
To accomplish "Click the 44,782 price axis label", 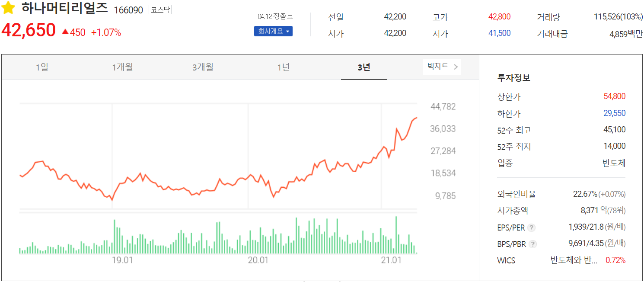I will (x=443, y=106).
